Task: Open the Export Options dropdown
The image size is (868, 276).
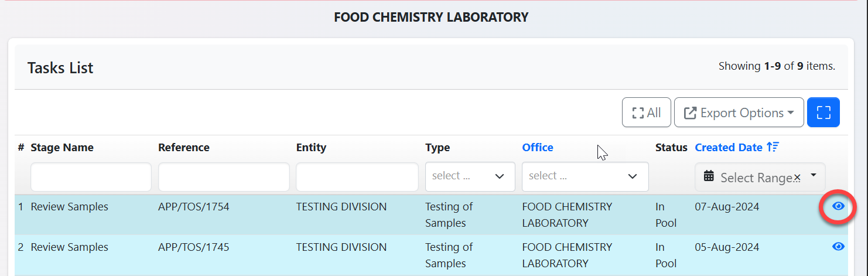Action: pyautogui.click(x=739, y=113)
